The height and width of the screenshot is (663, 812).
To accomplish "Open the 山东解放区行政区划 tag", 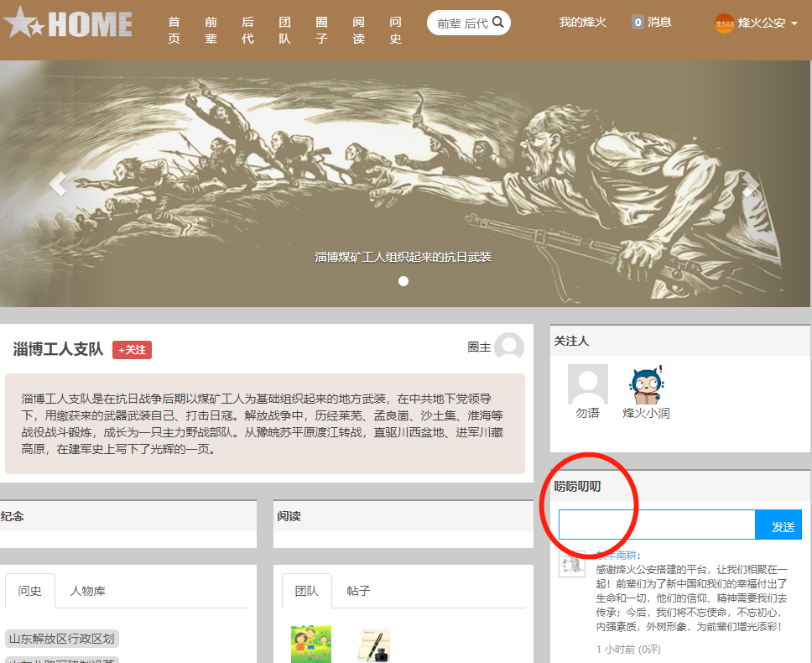I will coord(61,639).
